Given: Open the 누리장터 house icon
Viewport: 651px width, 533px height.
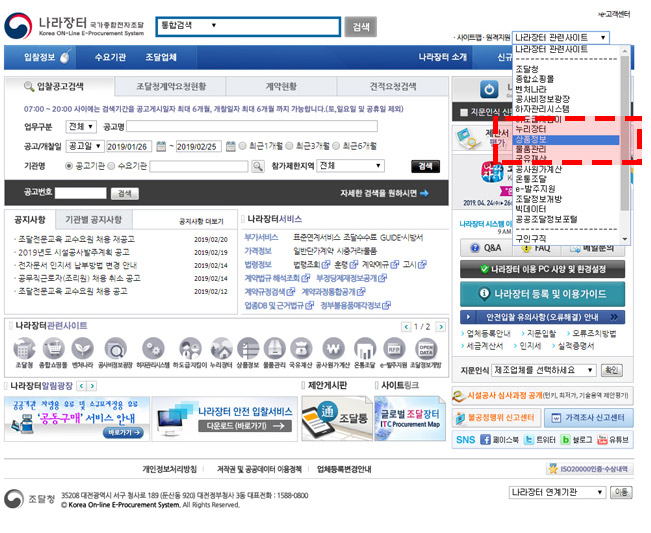Looking at the screenshot, I should coord(221,348).
